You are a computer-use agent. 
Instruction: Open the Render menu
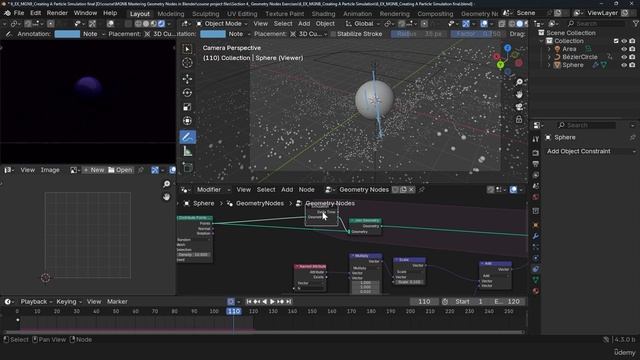tap(57, 13)
